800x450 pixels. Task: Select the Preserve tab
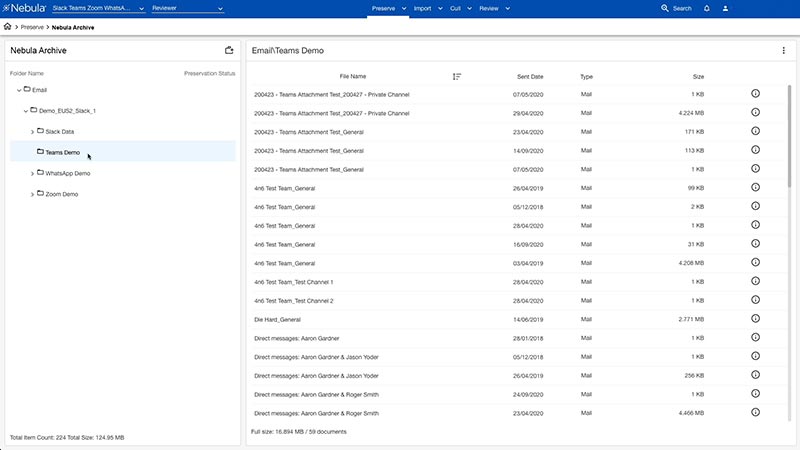383,9
